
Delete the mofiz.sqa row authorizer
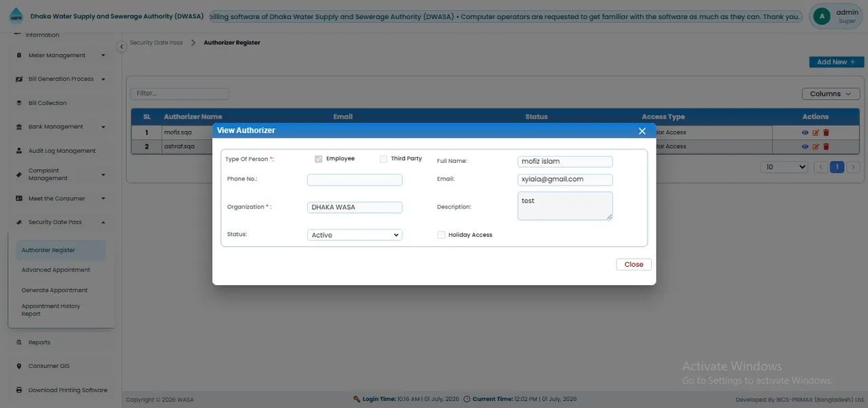pyautogui.click(x=826, y=133)
